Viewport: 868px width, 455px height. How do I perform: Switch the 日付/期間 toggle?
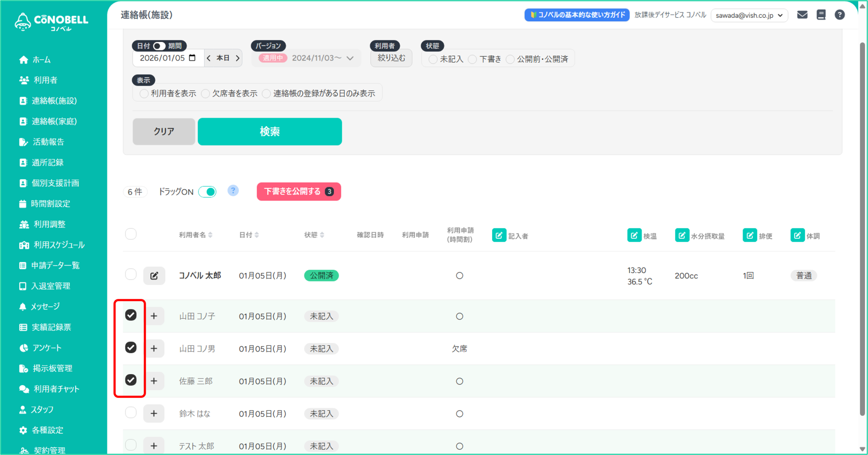tap(159, 46)
